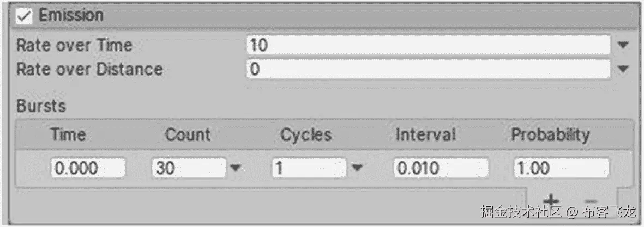
Task: Click the burst Time field showing 0.000
Action: click(x=88, y=168)
